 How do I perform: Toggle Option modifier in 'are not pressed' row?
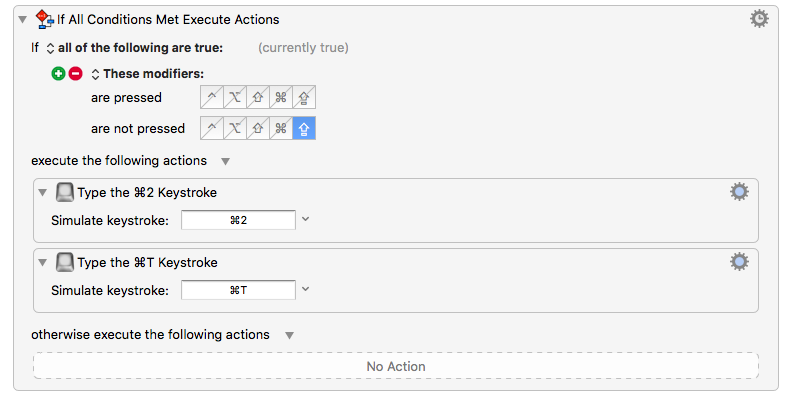(x=235, y=129)
